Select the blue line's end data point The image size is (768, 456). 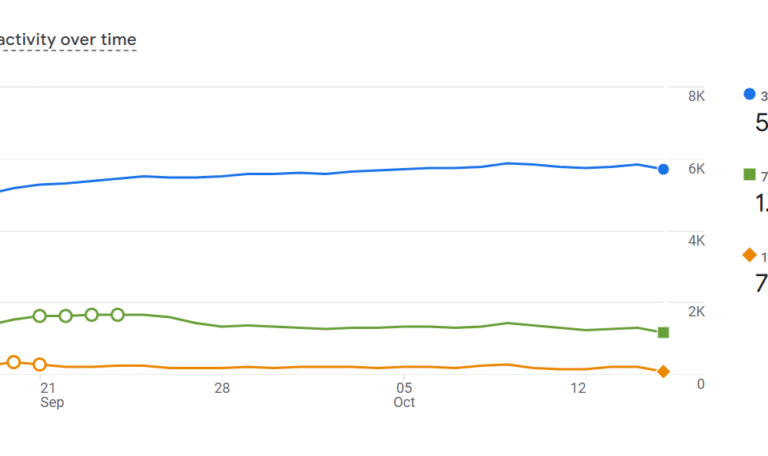[663, 169]
